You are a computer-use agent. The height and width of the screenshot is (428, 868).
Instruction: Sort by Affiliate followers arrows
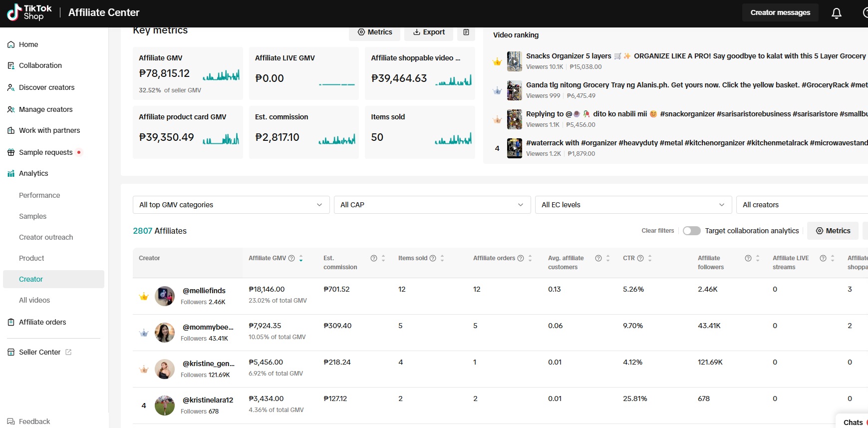tap(758, 258)
